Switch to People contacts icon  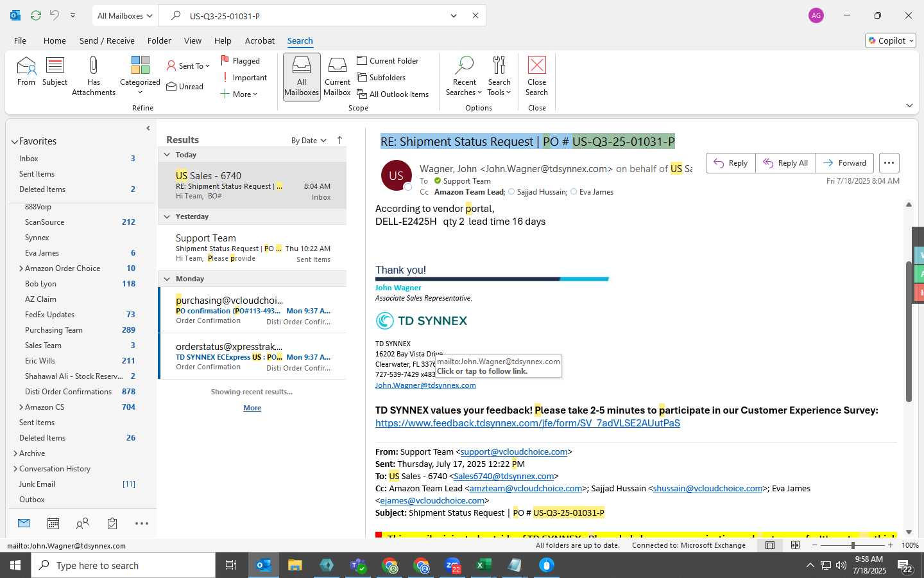coord(82,523)
